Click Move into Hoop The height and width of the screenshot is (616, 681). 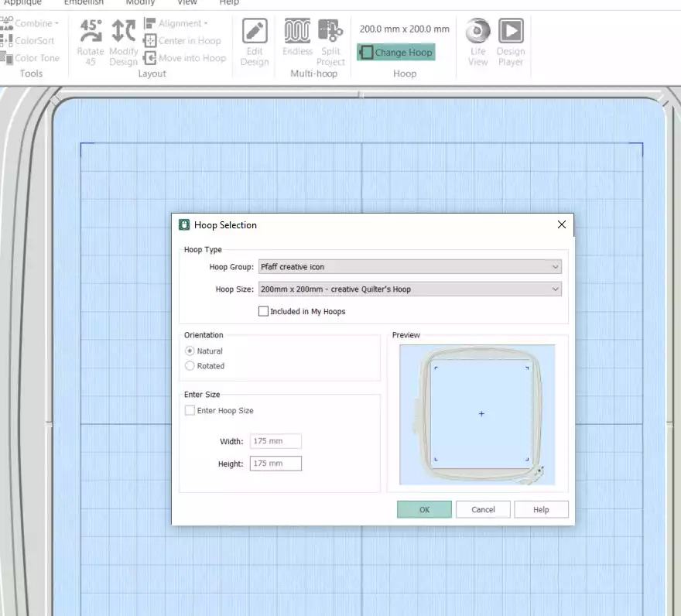click(185, 58)
